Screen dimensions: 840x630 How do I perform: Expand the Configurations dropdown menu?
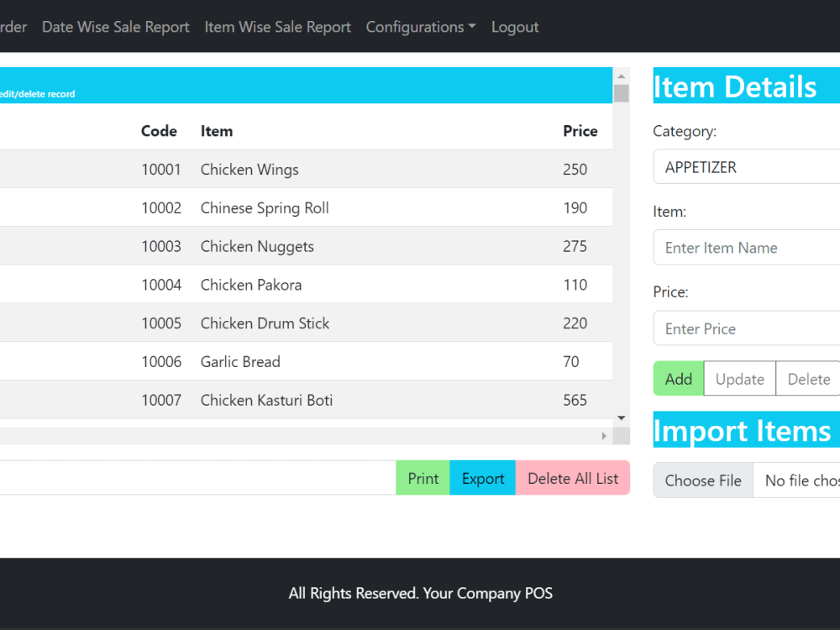421,27
